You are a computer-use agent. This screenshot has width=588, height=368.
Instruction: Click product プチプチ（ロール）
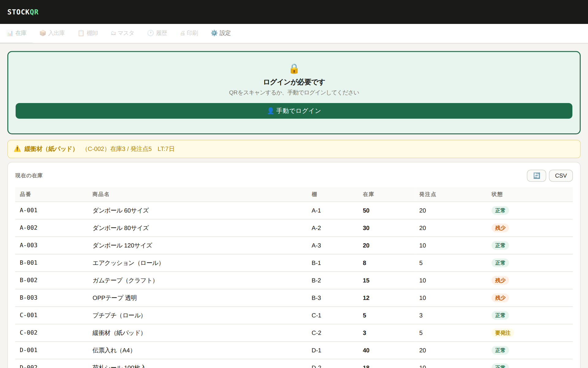tap(119, 315)
